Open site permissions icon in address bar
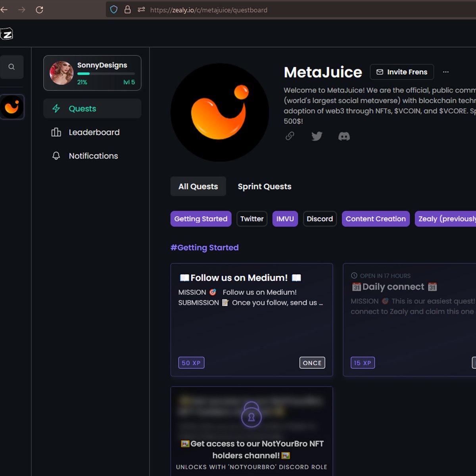The width and height of the screenshot is (476, 476). [x=141, y=10]
